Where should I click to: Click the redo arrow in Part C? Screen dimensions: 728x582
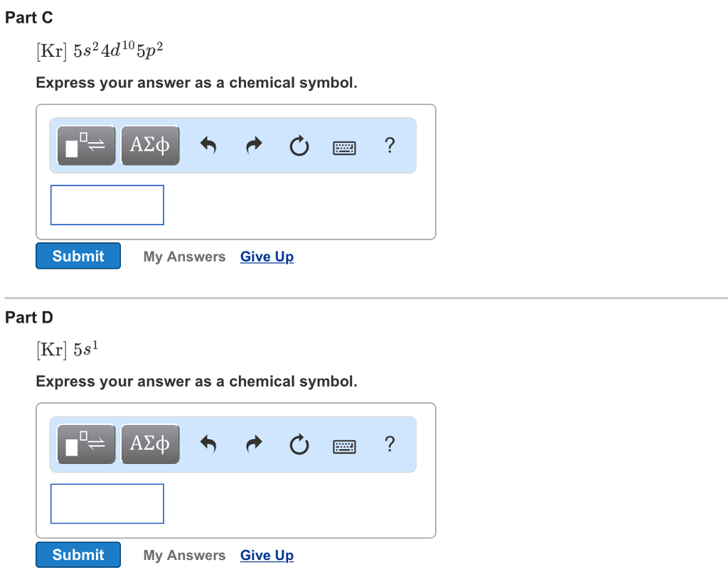[253, 146]
